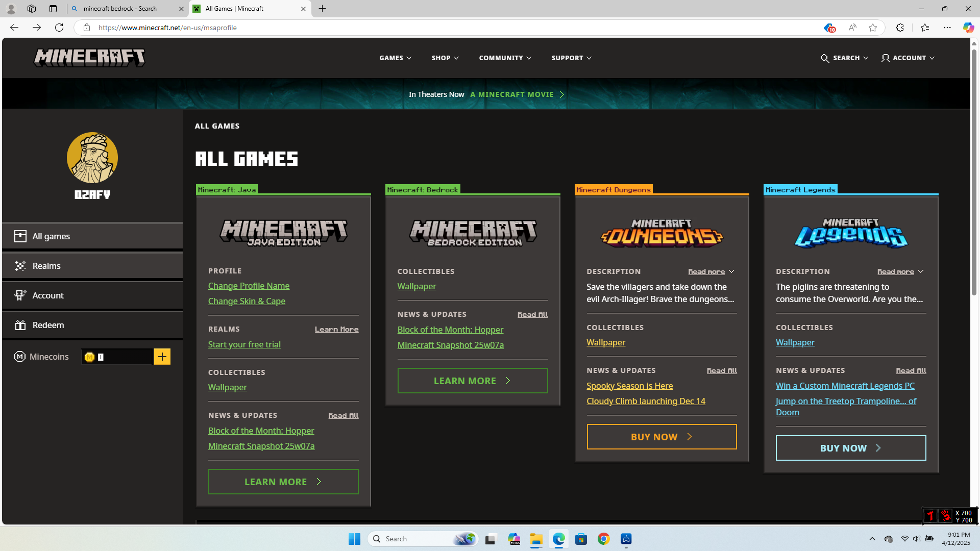
Task: Read All news on Bedrock card
Action: tap(532, 315)
